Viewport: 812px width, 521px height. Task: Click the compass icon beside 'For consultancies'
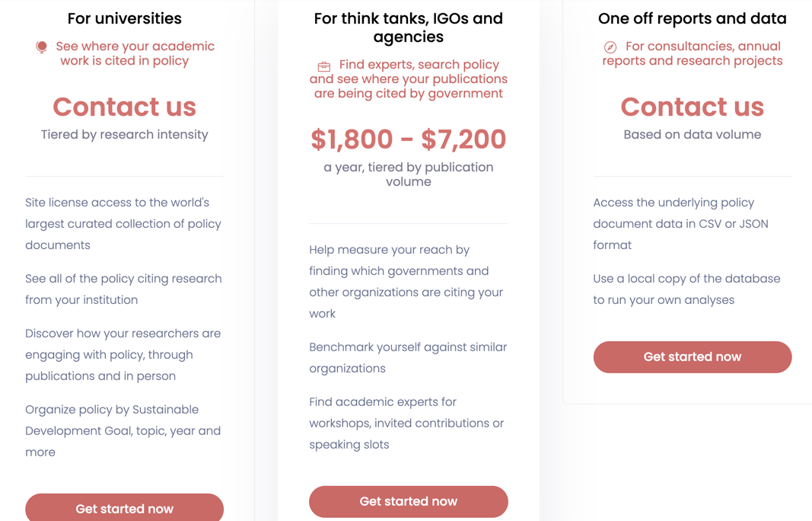(x=610, y=47)
